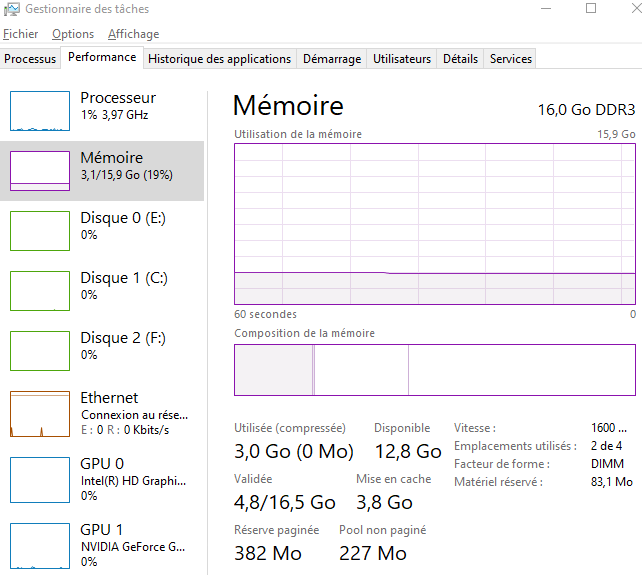642x575 pixels.
Task: Click the 4,8/16,5 Go Validée value
Action: pos(285,503)
